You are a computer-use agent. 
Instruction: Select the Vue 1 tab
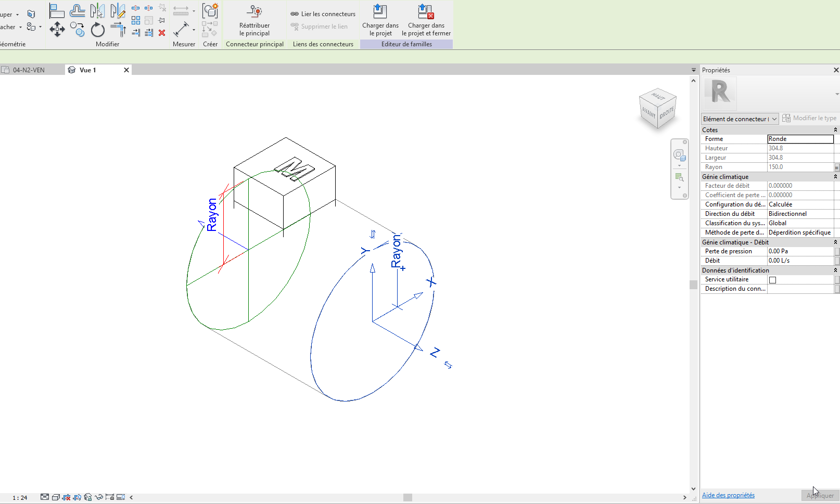(x=87, y=70)
